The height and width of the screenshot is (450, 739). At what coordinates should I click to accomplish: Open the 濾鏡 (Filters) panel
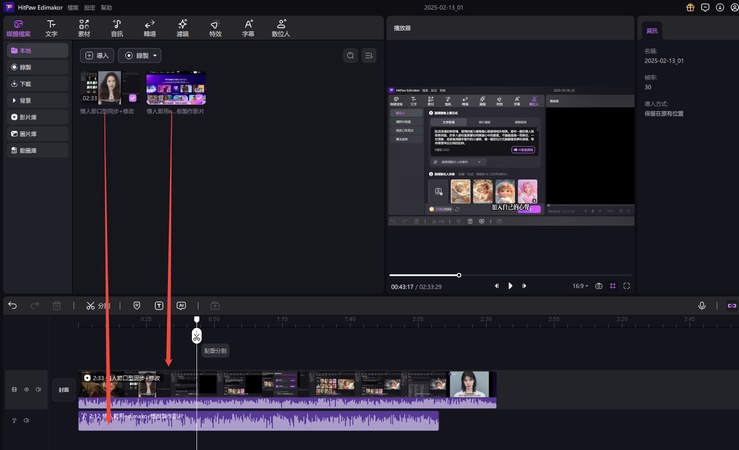point(182,27)
